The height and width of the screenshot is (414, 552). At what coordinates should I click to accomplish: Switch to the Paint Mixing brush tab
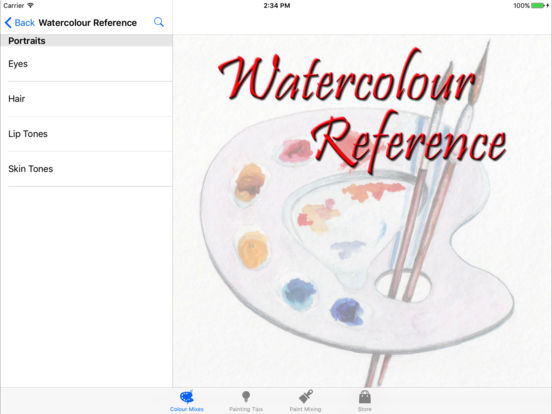click(305, 401)
